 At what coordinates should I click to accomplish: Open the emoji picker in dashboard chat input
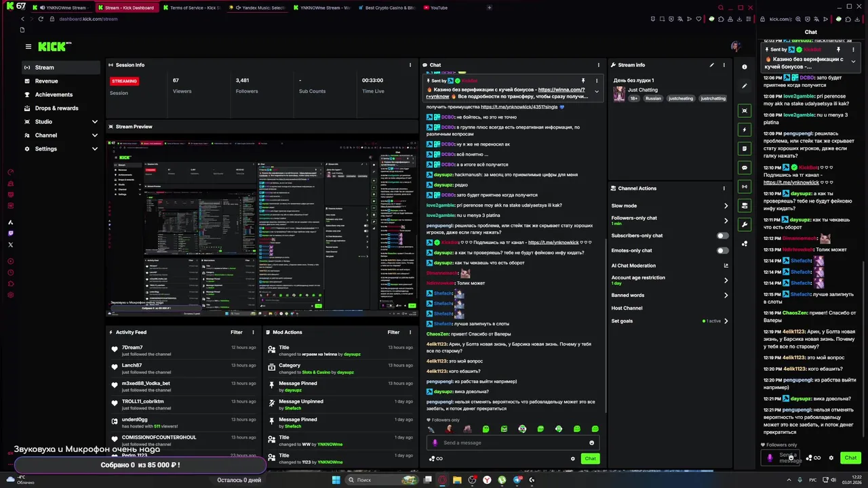591,443
